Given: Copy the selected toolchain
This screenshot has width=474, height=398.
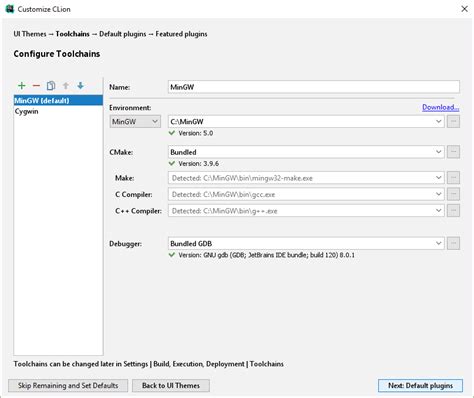Looking at the screenshot, I should point(51,86).
